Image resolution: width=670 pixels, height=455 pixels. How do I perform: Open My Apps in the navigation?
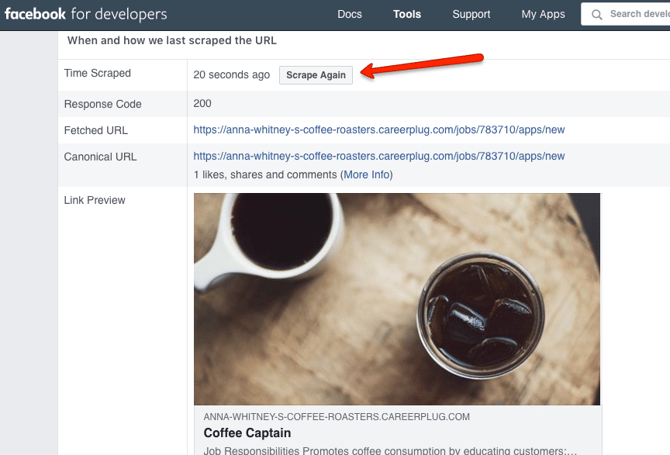coord(543,14)
